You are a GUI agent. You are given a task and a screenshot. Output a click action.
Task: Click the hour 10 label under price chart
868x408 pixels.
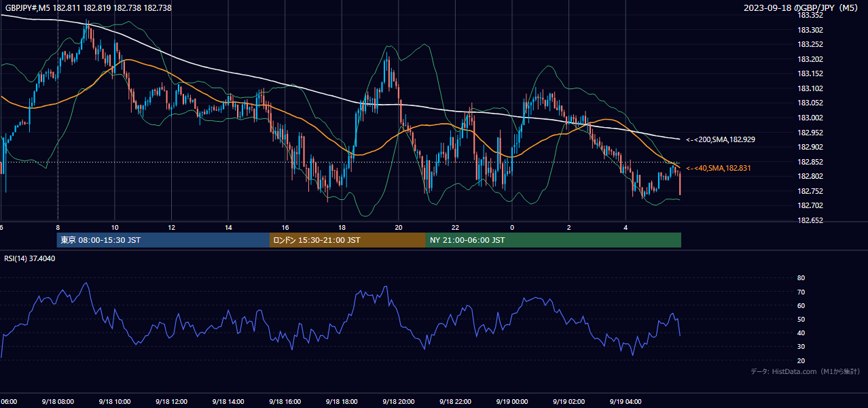(x=115, y=227)
